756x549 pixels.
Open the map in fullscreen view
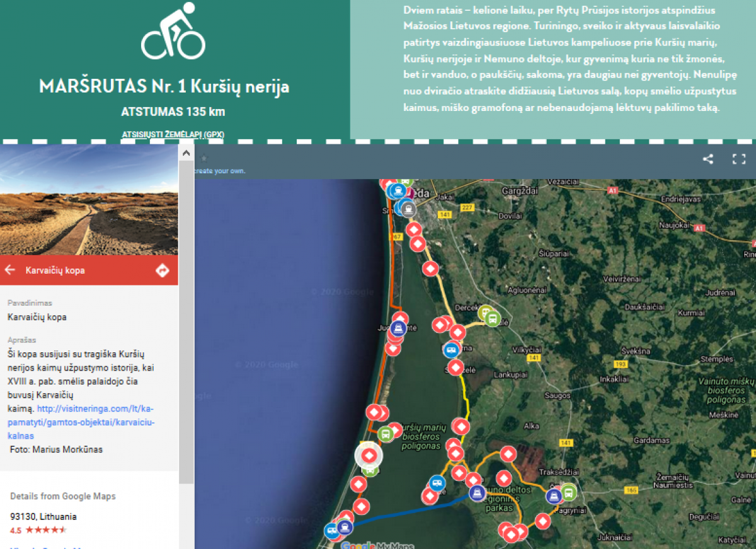(739, 159)
